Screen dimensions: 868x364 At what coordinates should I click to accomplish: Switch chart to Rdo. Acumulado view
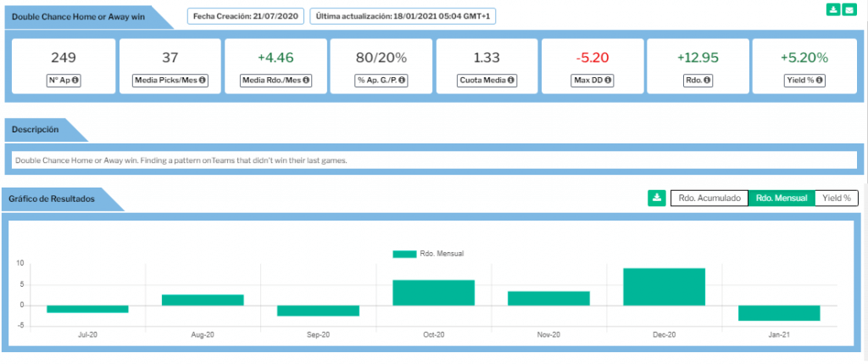709,198
